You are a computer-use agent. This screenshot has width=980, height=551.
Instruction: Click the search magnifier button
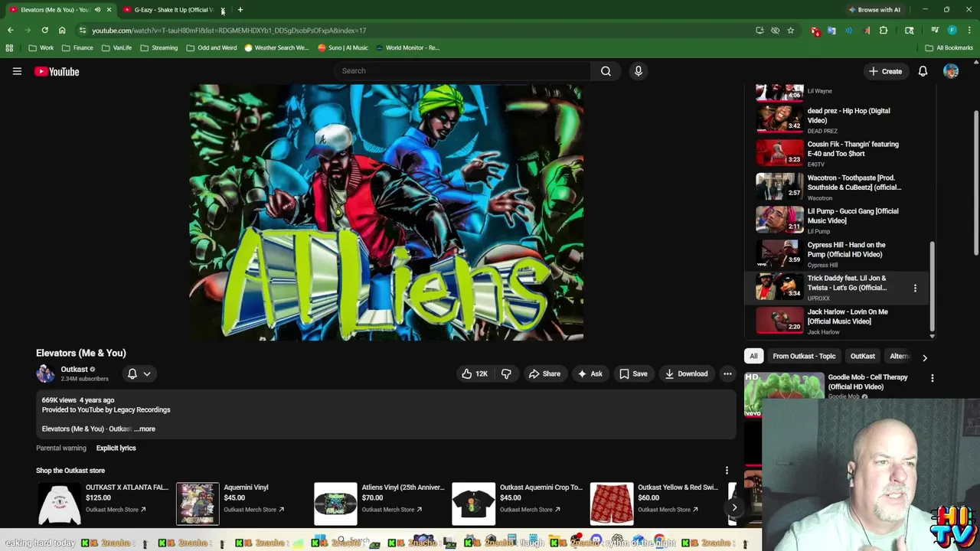[x=606, y=71]
